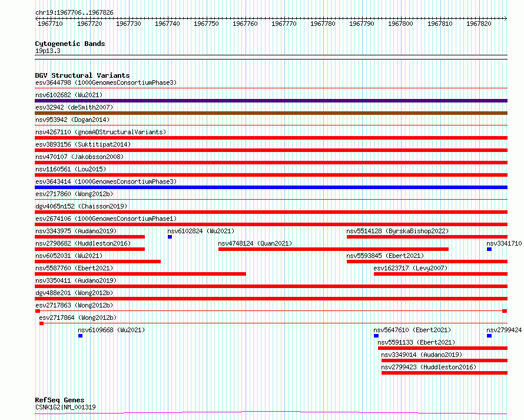Open esv1623717 (Levy2007) label
The image size is (524, 420).
410,268
